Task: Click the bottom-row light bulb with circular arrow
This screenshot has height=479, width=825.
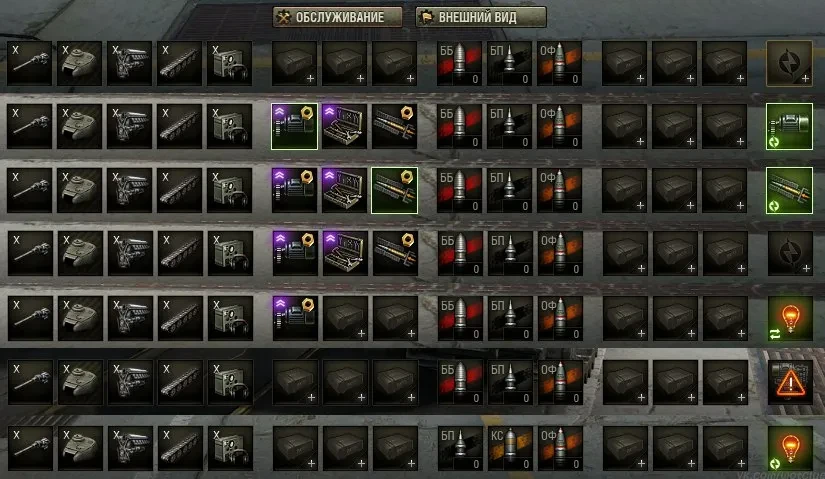Action: point(790,448)
